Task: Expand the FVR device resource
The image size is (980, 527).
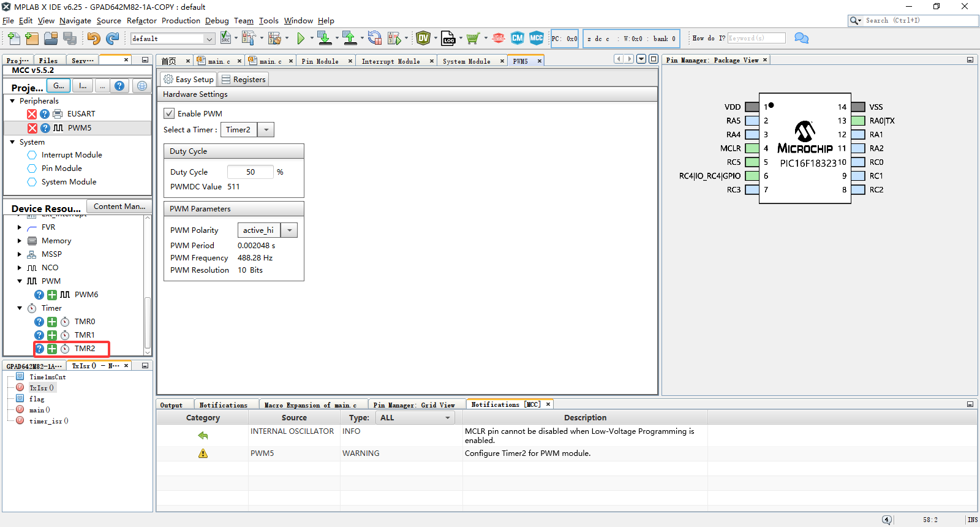Action: [x=20, y=227]
